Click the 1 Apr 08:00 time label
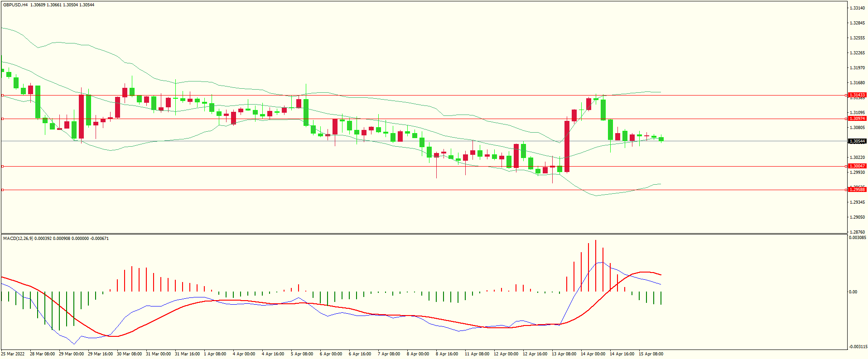Viewport: 868px width, 359px height. 215,354
